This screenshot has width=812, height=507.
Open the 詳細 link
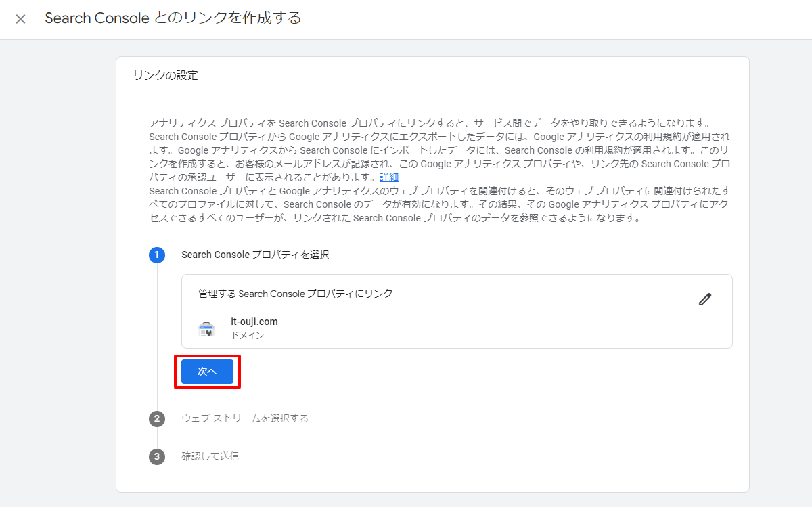pyautogui.click(x=389, y=177)
